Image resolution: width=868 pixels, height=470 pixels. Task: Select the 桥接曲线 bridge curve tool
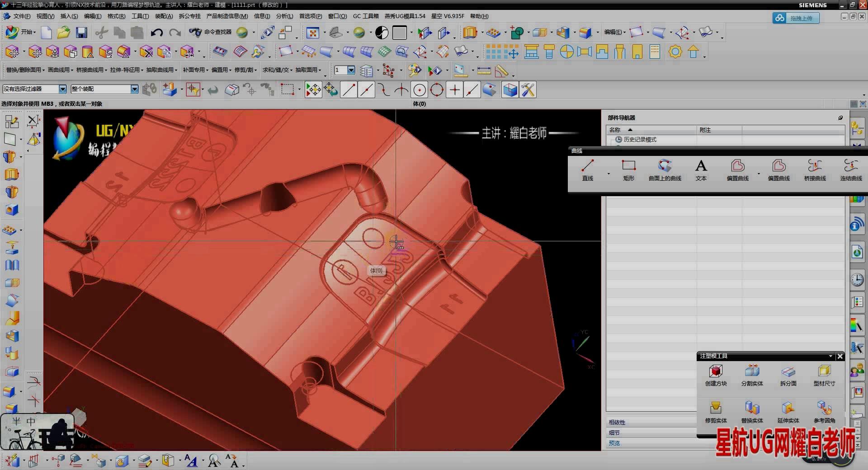pyautogui.click(x=815, y=170)
